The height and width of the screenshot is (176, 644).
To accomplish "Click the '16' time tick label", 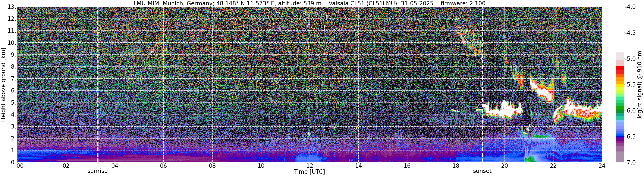I will (407, 166).
